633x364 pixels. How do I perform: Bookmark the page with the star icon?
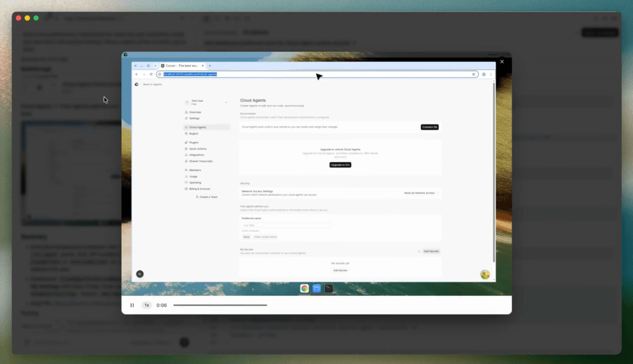click(x=474, y=74)
